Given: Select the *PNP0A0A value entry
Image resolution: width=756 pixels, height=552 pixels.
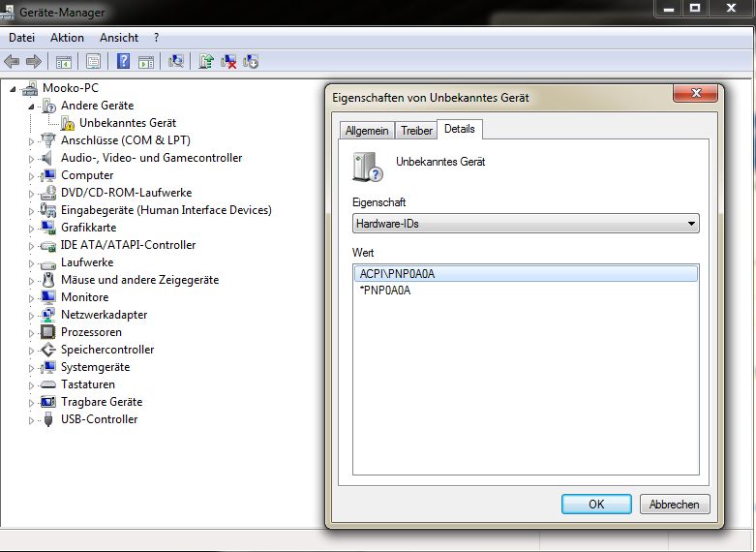Looking at the screenshot, I should [385, 290].
